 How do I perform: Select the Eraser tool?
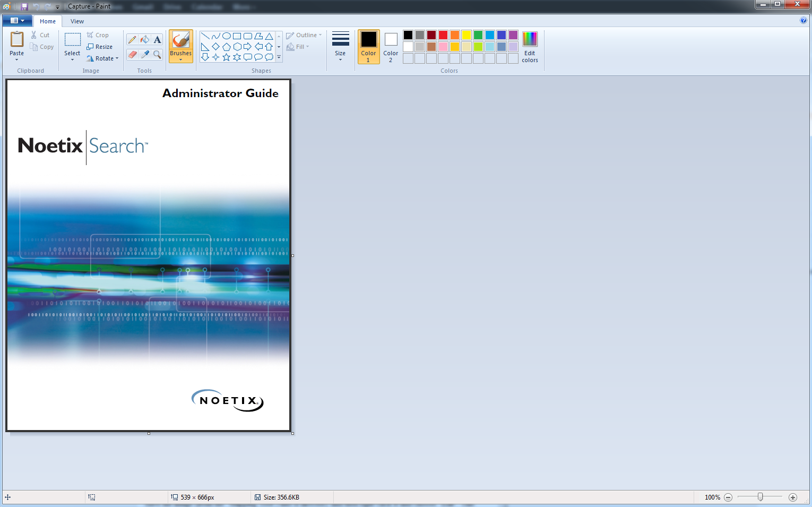click(132, 54)
